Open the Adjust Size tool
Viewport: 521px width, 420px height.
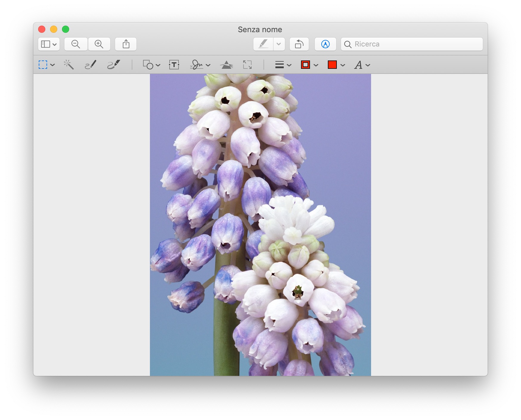[247, 65]
